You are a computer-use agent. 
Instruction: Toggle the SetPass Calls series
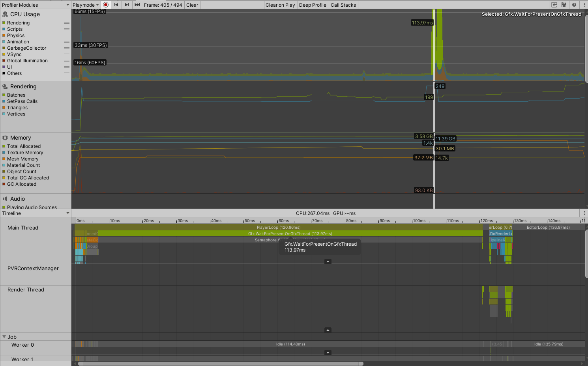click(x=4, y=101)
